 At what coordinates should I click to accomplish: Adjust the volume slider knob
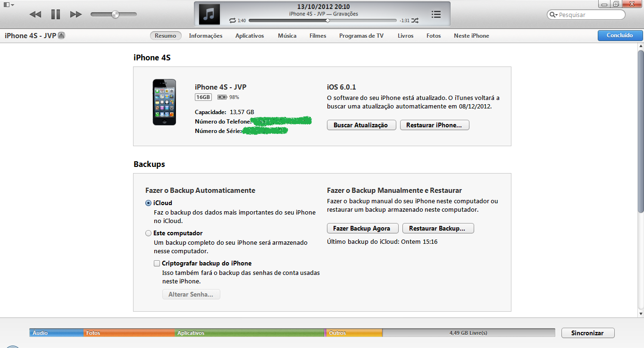pyautogui.click(x=115, y=15)
